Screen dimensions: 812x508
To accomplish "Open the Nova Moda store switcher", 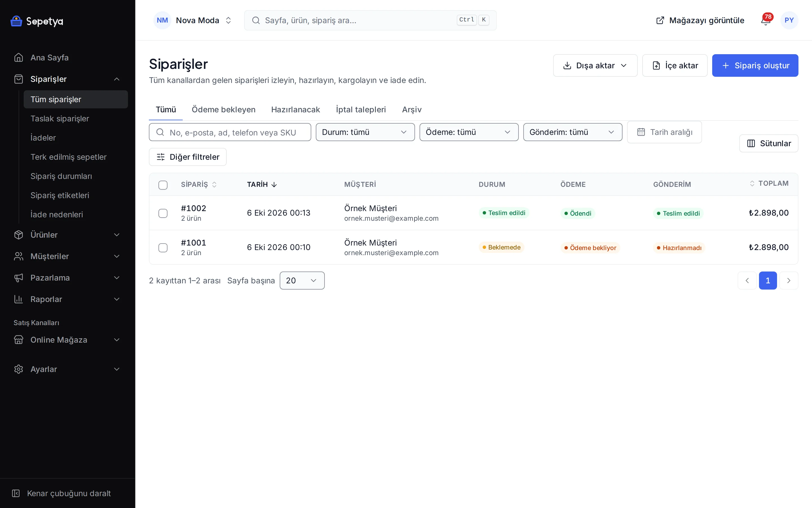I will 193,20.
